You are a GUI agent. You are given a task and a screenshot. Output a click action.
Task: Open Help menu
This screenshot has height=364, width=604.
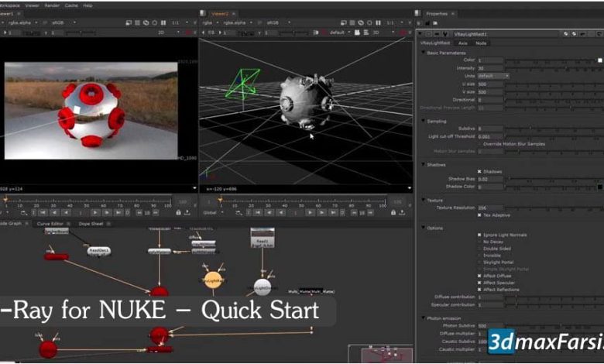pyautogui.click(x=88, y=5)
